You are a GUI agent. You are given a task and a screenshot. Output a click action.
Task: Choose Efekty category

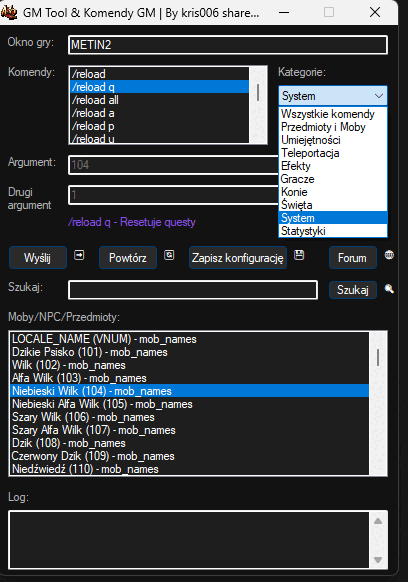(333, 166)
